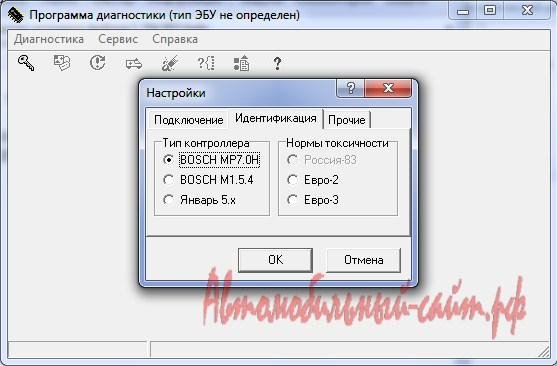Open the Сервис menu
557x366 pixels.
coord(118,39)
